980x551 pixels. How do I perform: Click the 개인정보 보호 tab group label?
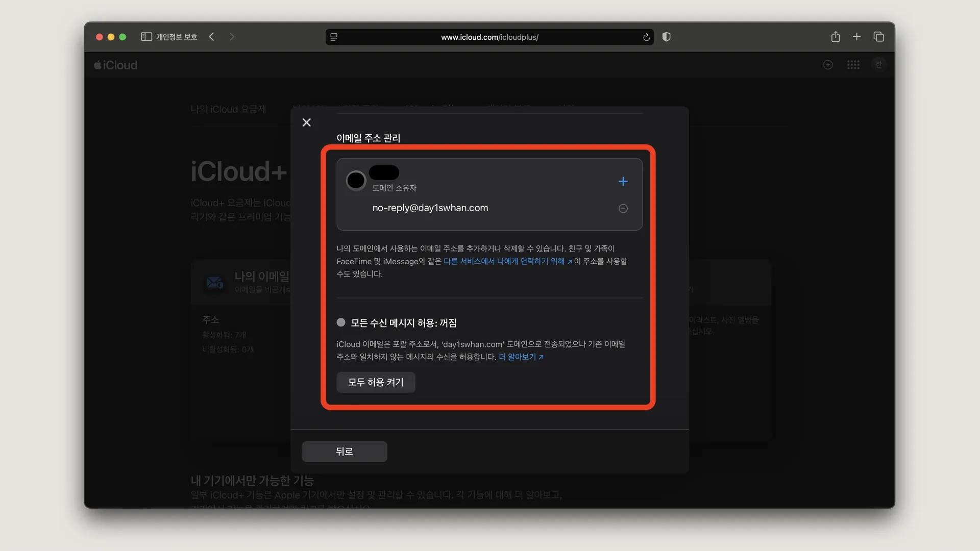point(177,37)
